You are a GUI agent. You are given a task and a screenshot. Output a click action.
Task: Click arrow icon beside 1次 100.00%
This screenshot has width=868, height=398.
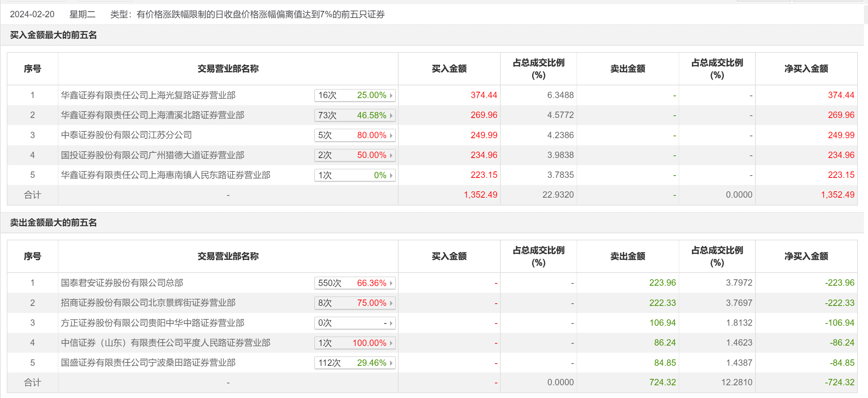coord(391,343)
